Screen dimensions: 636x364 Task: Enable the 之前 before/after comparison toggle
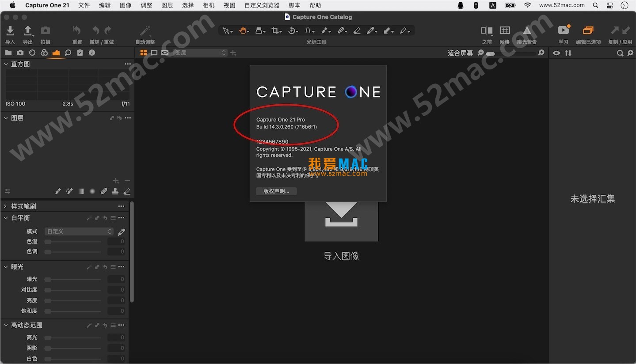pos(486,31)
